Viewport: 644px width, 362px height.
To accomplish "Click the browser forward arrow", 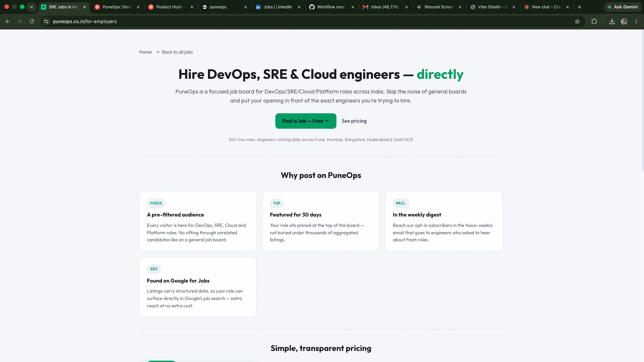I will [20, 21].
